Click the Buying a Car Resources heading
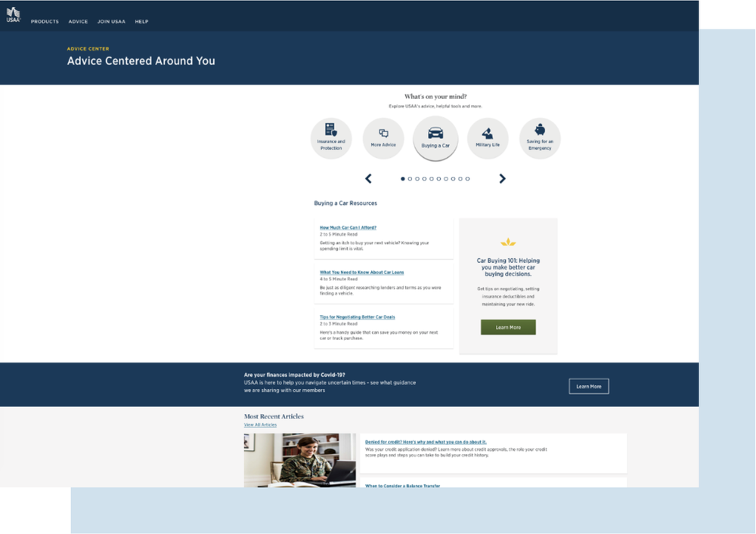 pyautogui.click(x=345, y=203)
